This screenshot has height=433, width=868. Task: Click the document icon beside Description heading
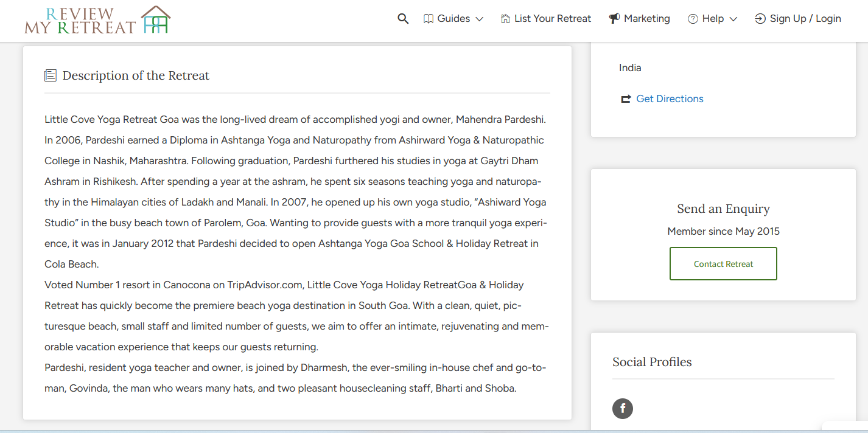pyautogui.click(x=51, y=75)
